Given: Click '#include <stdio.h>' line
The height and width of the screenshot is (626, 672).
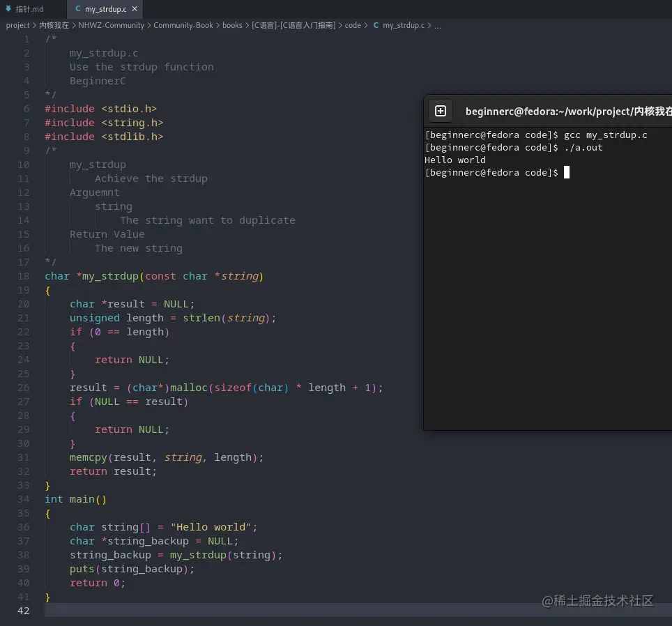Looking at the screenshot, I should click(x=100, y=109).
